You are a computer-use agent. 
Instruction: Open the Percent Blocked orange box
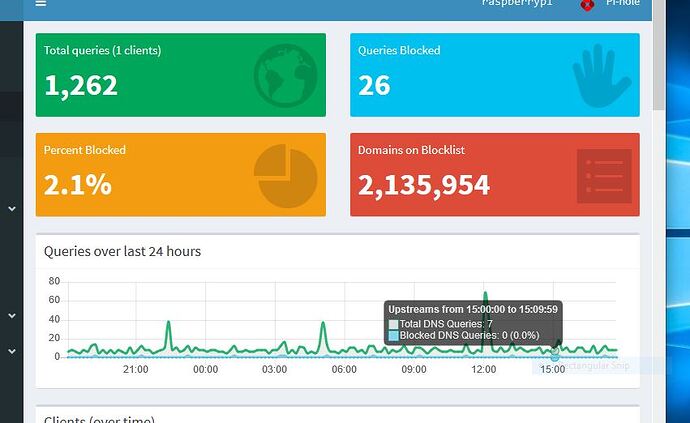(x=180, y=175)
